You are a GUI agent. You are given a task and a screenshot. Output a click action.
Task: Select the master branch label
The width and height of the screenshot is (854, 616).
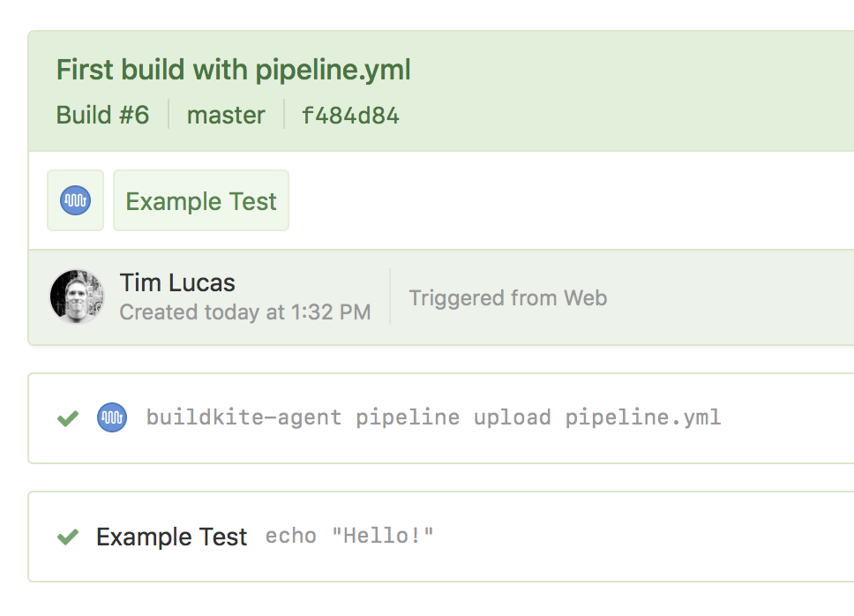point(226,115)
